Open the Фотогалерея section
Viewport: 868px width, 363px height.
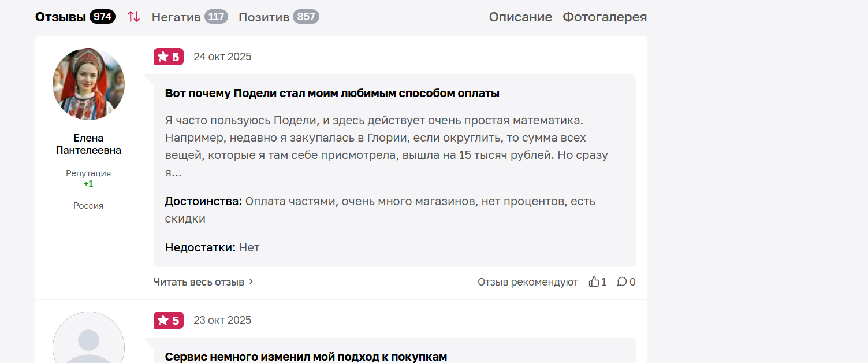(605, 17)
